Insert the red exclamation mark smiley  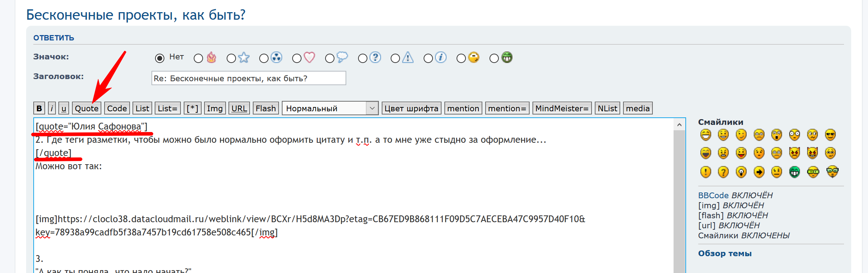[x=705, y=172]
